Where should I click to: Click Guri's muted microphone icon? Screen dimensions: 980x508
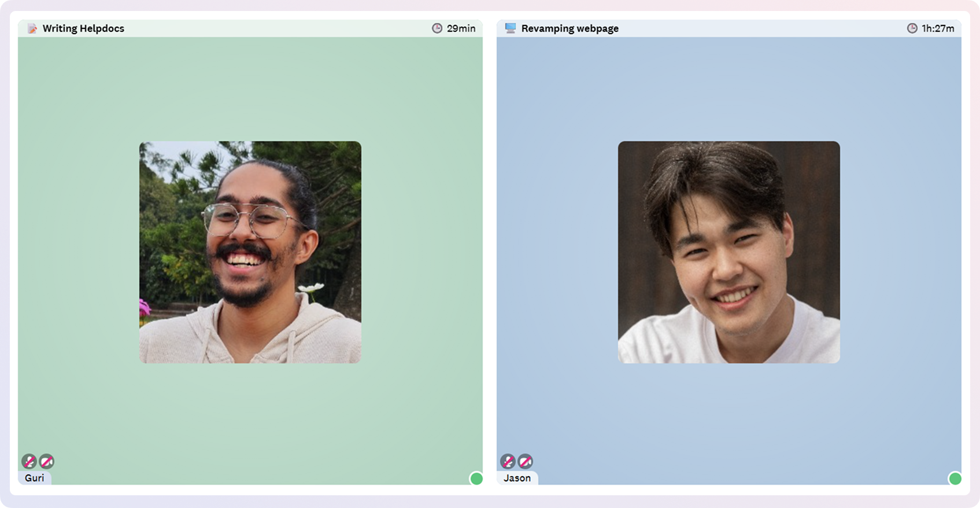(29, 461)
